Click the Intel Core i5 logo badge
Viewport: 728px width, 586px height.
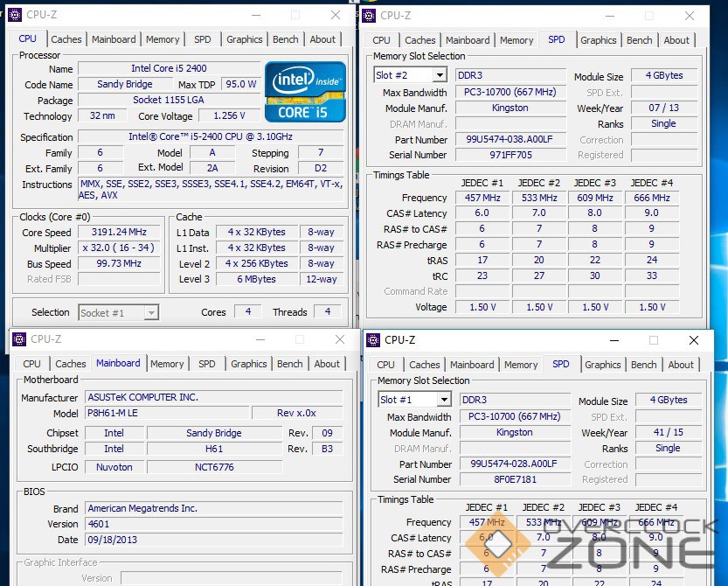(x=306, y=92)
